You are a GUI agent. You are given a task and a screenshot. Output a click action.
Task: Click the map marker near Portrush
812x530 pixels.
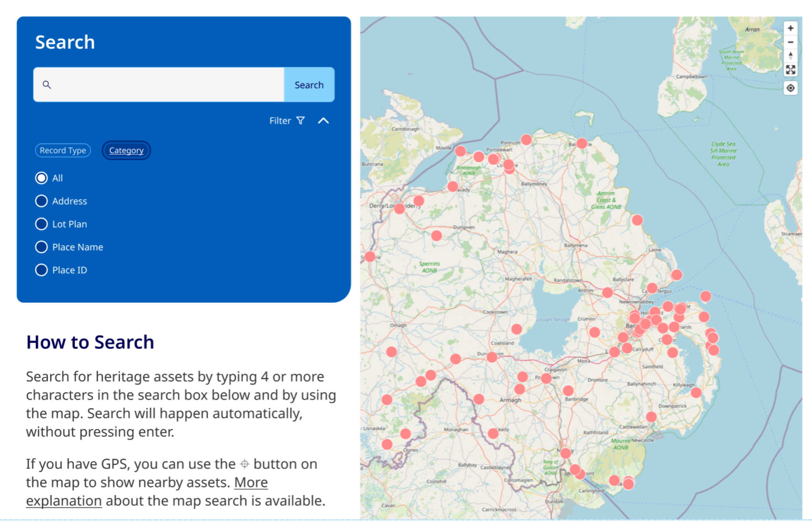526,139
